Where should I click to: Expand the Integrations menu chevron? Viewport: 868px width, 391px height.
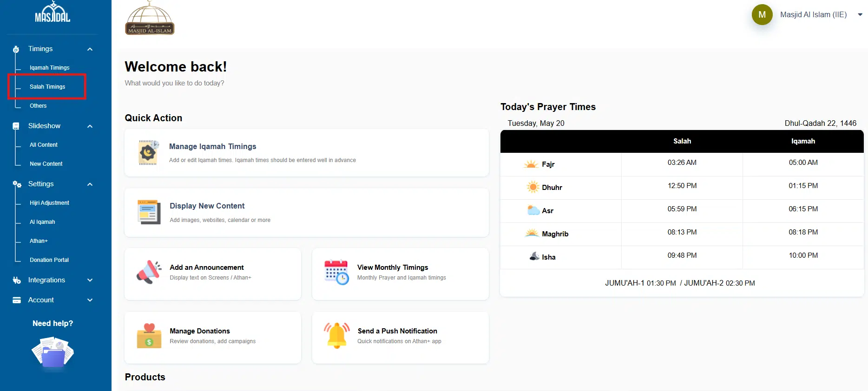click(x=90, y=280)
